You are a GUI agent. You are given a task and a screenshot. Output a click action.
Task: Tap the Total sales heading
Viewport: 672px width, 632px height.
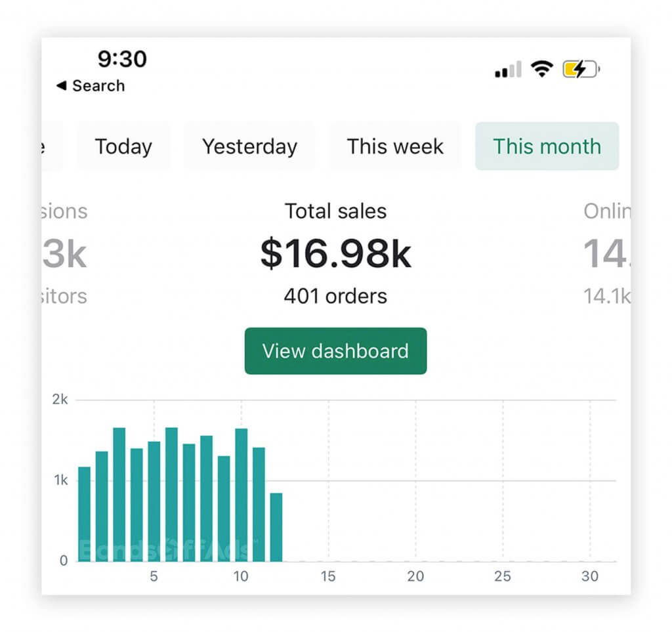pyautogui.click(x=335, y=211)
